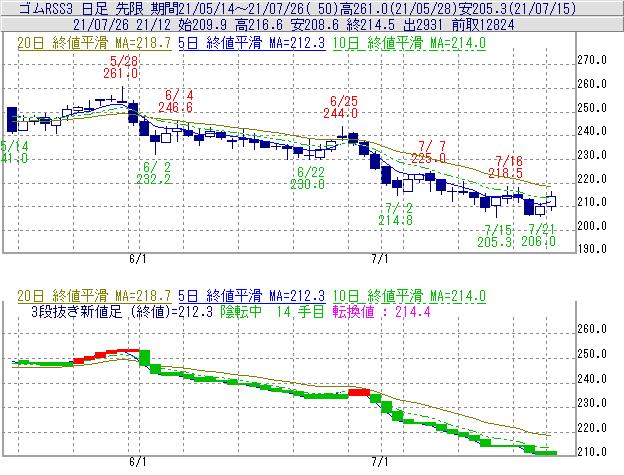Click the 7/1 date marker under lower chart
The height and width of the screenshot is (475, 624).
tap(380, 462)
